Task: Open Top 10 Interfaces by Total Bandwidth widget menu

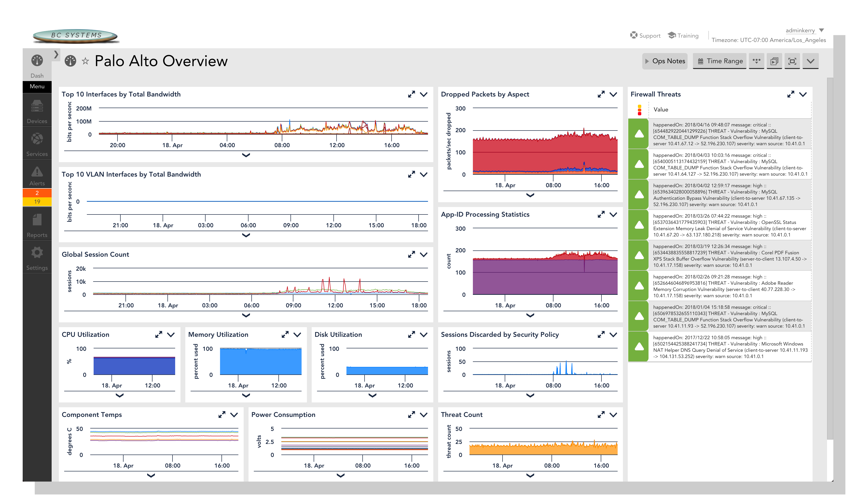Action: point(424,94)
